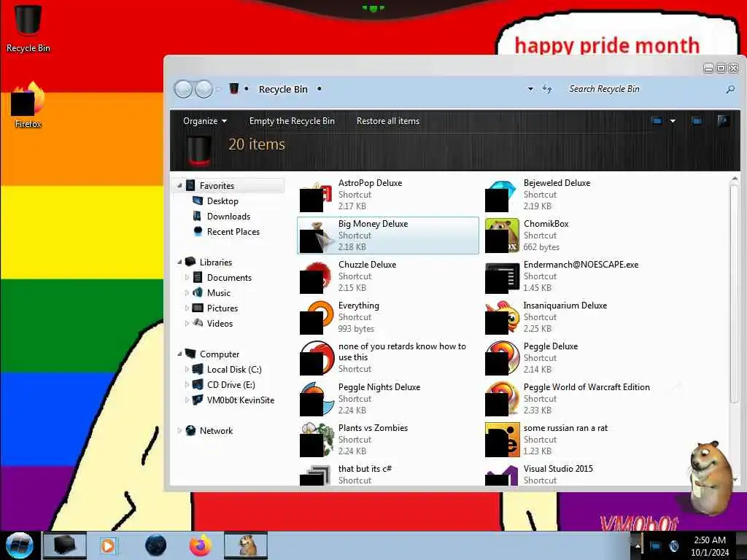The image size is (747, 560).
Task: Click Restore all items
Action: [x=388, y=121]
